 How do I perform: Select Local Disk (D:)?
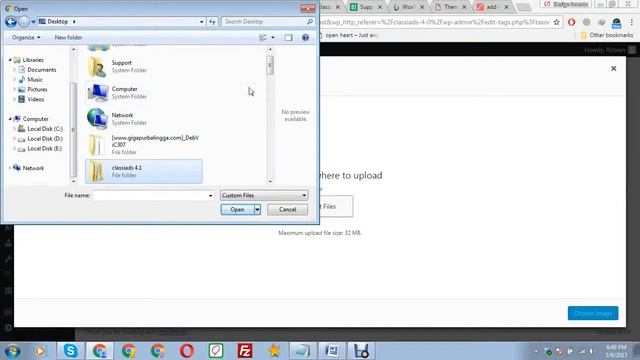point(45,139)
